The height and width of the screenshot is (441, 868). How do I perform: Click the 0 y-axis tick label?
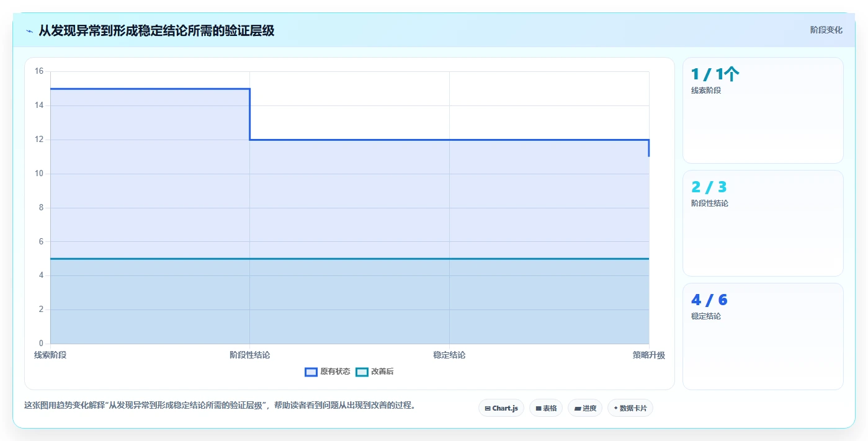point(41,344)
